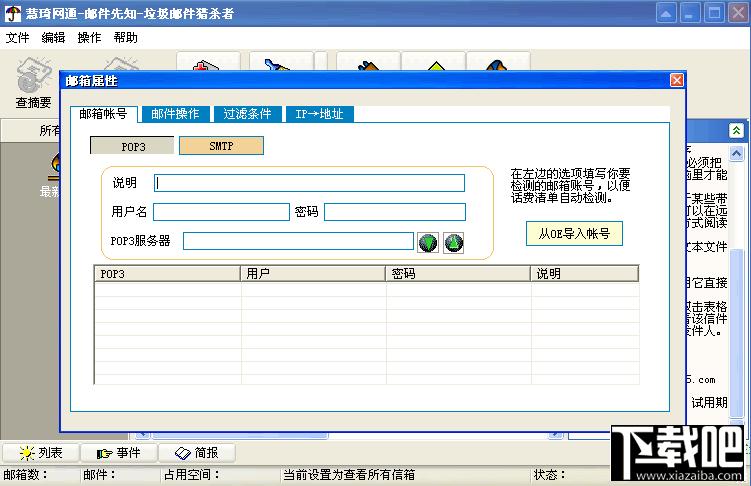Click the POP3 column header
751x486 pixels.
(x=167, y=273)
